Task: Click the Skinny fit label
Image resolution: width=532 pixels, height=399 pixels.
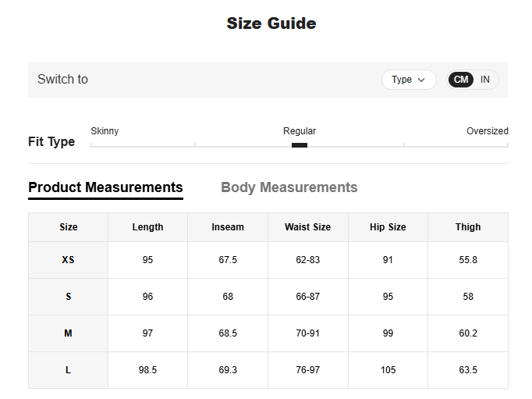Action: point(105,131)
